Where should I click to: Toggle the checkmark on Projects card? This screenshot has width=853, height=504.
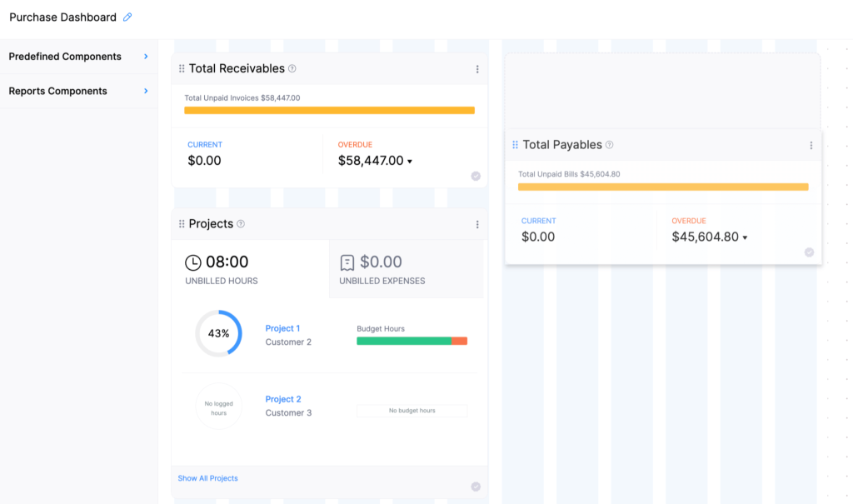[476, 486]
